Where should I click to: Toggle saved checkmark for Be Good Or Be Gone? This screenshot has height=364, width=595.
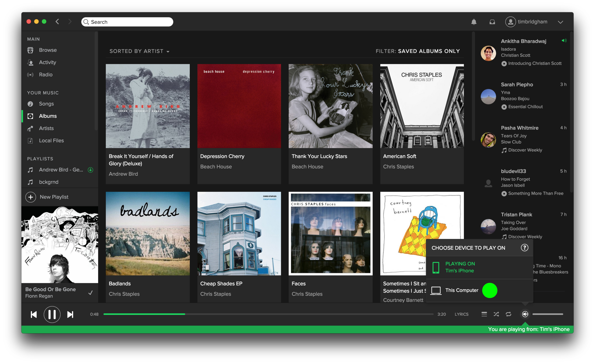pos(90,293)
